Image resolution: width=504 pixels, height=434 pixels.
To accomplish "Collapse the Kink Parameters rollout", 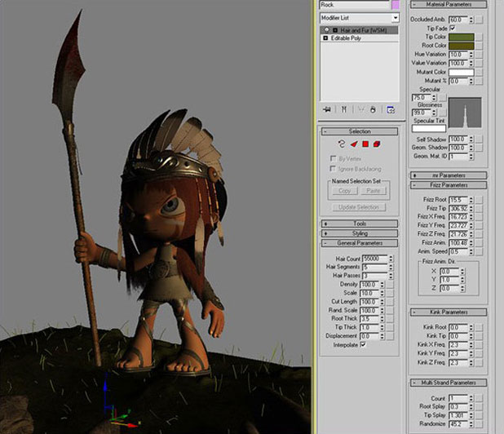I will (x=449, y=312).
